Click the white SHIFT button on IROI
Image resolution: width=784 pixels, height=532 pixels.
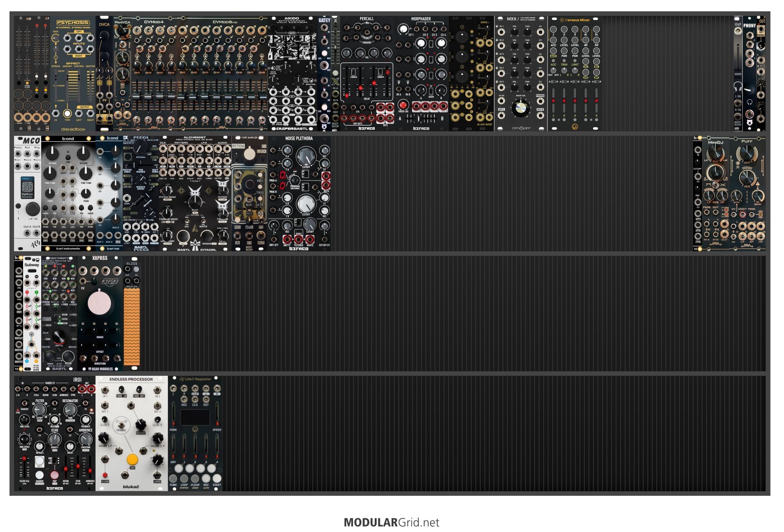pos(39,461)
